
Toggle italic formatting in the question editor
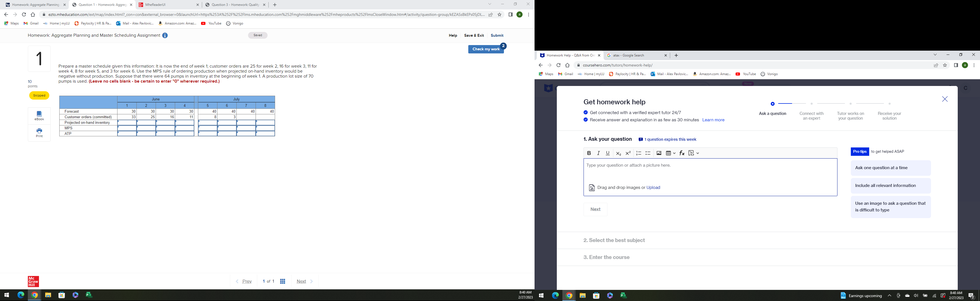coord(598,153)
